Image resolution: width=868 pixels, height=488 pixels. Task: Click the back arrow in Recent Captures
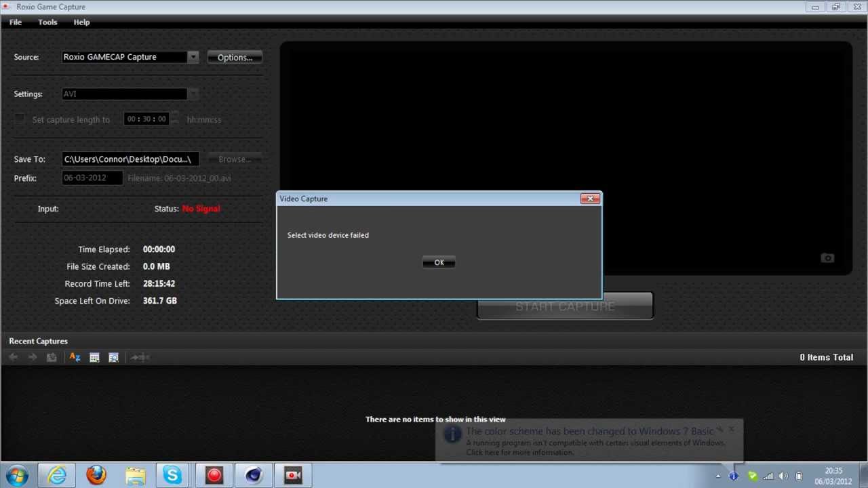point(14,357)
